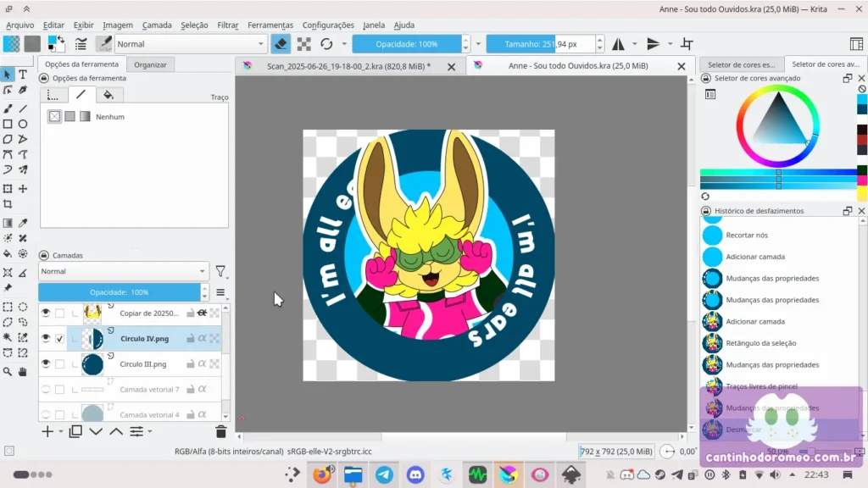Image resolution: width=868 pixels, height=488 pixels.
Task: Open the layers panel hamburger options menu
Action: click(220, 292)
